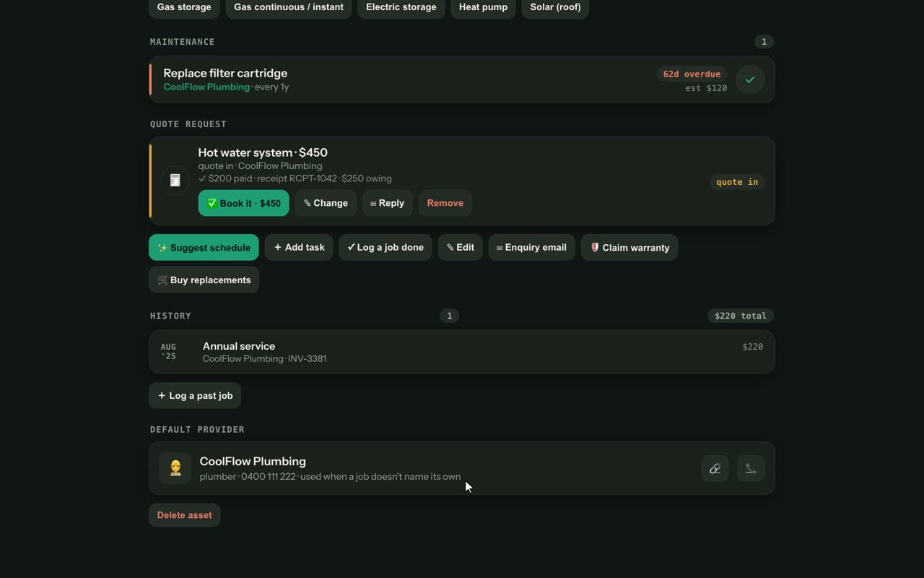Click the 'Hot water system · $450' title
Screen dimensions: 924x578
263,152
